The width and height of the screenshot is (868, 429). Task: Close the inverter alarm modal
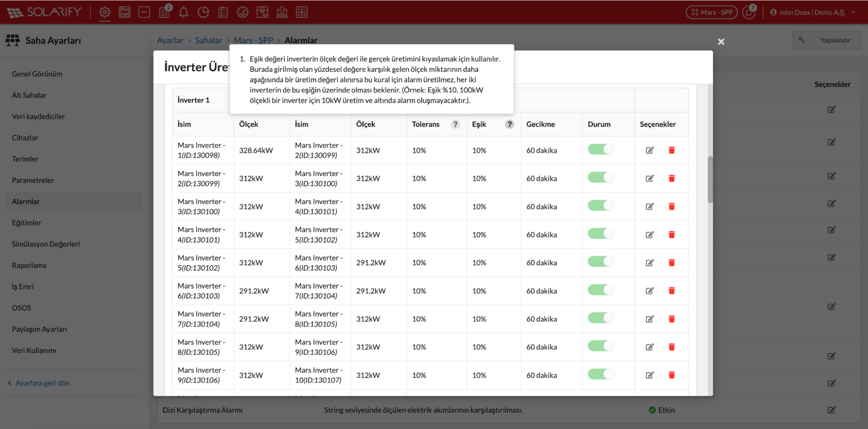tap(721, 42)
